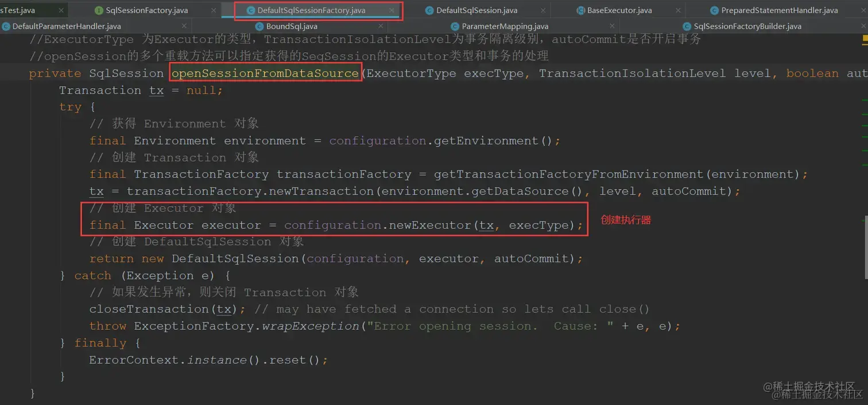Click the class icon on ParameterMapping.java tab

[x=455, y=26]
